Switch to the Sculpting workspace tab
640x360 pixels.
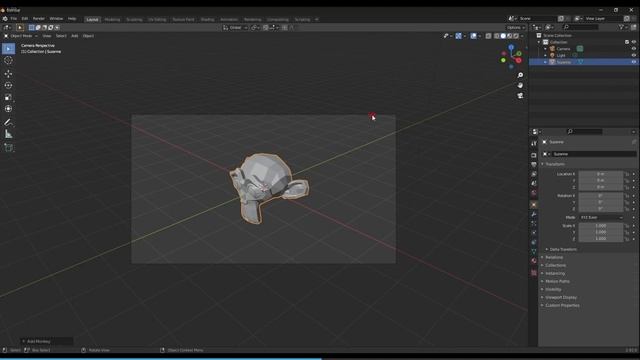(x=134, y=20)
